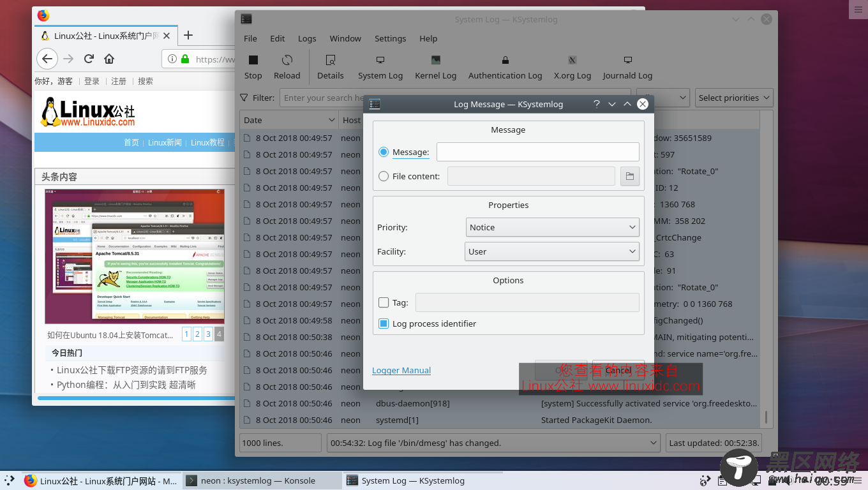Close the Linux公社 Firefox tab
The image size is (868, 490).
coord(167,36)
